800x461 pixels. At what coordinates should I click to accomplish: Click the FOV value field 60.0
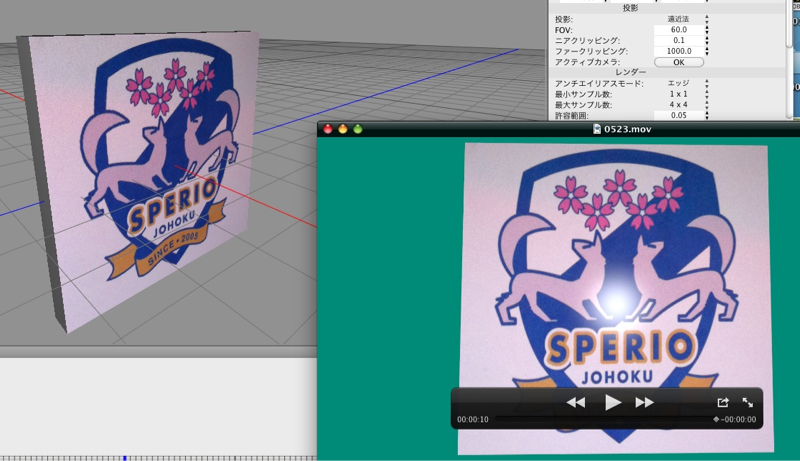tap(679, 30)
